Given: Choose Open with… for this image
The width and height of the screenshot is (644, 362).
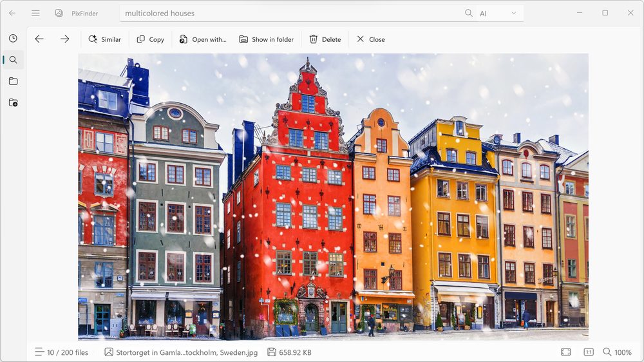Looking at the screenshot, I should pyautogui.click(x=203, y=39).
